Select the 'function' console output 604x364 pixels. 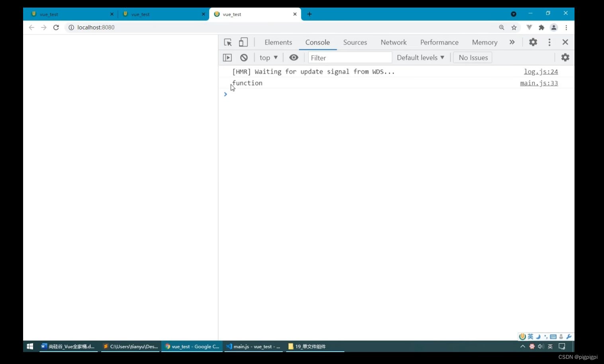tap(247, 83)
